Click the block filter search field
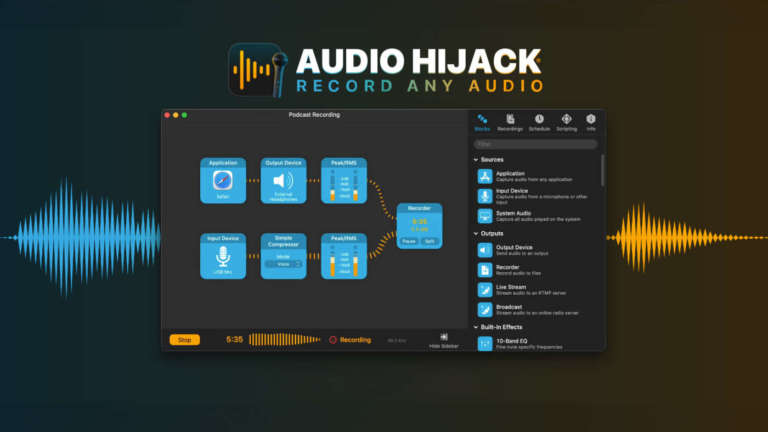The height and width of the screenshot is (432, 768). click(x=535, y=144)
